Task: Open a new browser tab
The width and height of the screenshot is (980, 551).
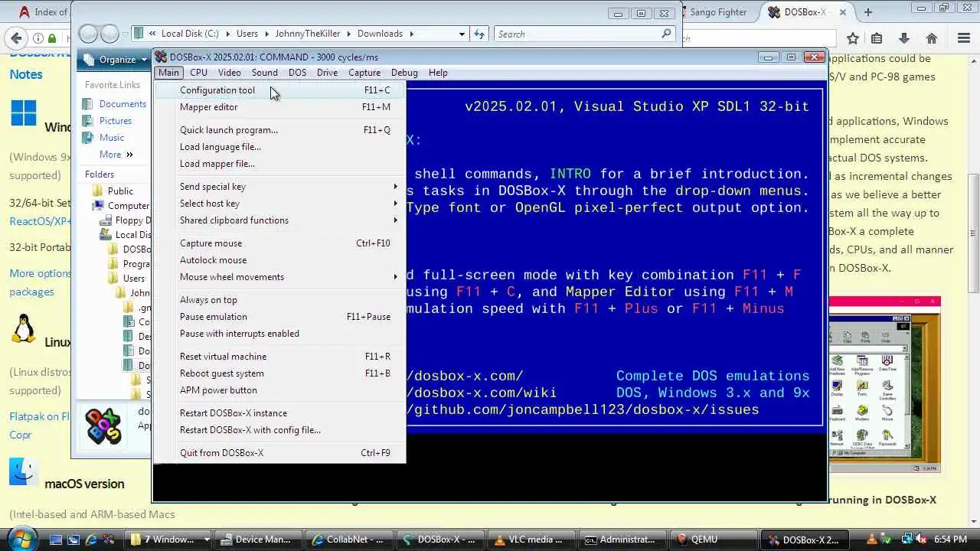Action: coord(867,12)
